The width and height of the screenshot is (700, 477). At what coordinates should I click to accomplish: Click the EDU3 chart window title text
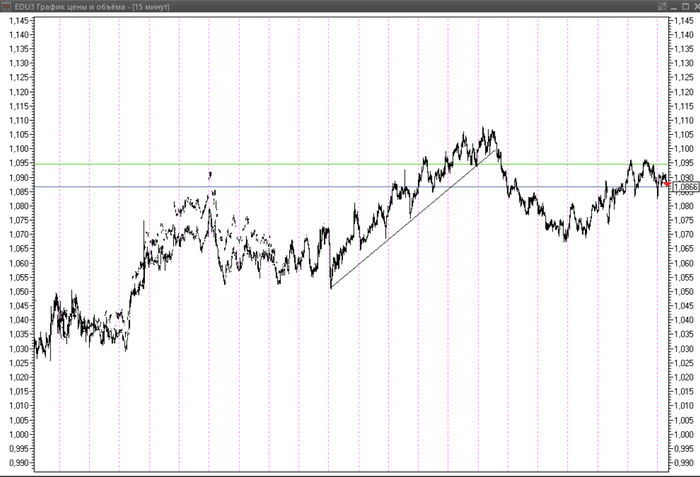pos(92,7)
